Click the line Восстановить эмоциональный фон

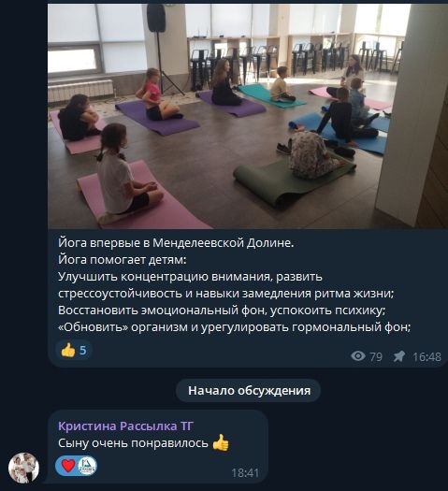click(x=222, y=310)
